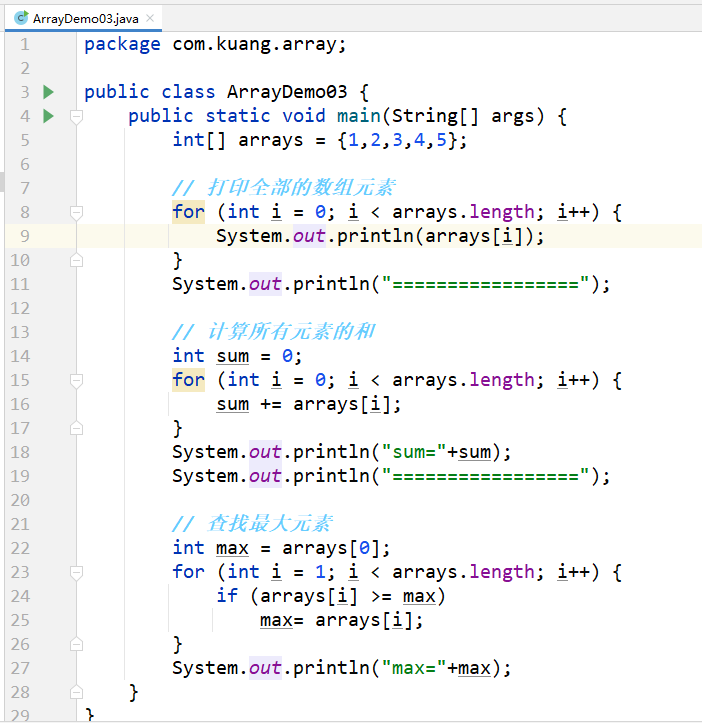Click the 'if' keyword on line 24
Image resolution: width=702 pixels, height=723 pixels.
[x=227, y=596]
